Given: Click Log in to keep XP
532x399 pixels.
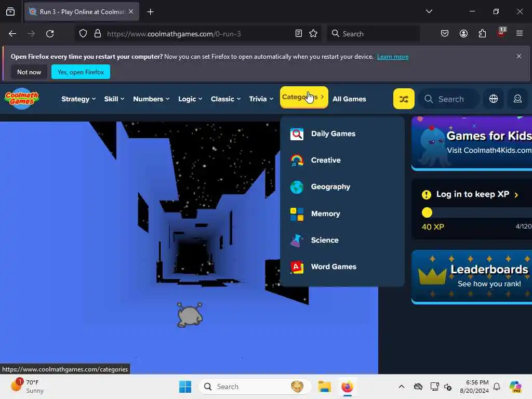Looking at the screenshot, I should coord(472,194).
